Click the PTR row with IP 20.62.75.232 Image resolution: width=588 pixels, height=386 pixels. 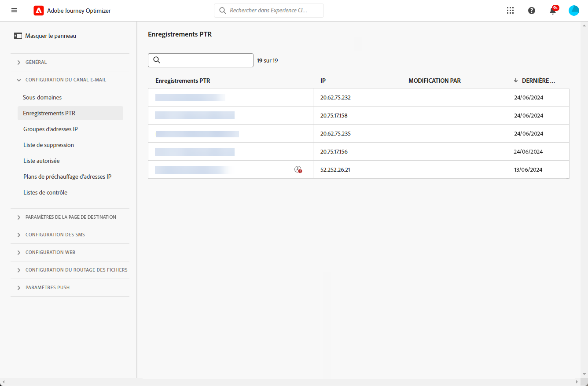(335, 97)
